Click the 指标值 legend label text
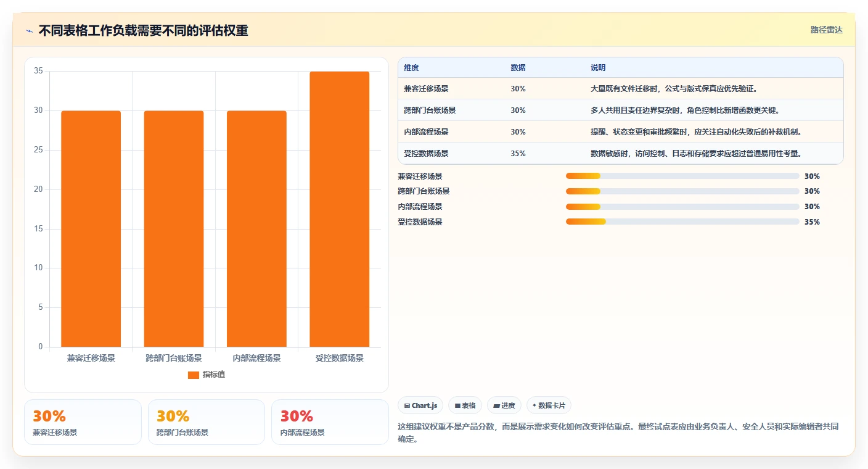Screen dimensions: 868x469 tap(214, 375)
